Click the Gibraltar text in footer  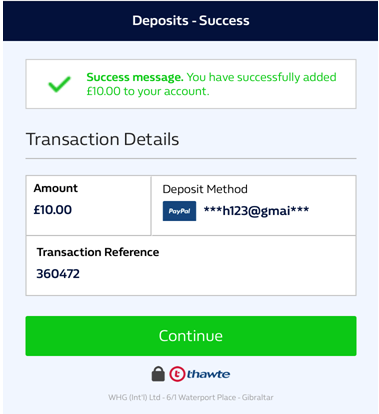point(258,397)
